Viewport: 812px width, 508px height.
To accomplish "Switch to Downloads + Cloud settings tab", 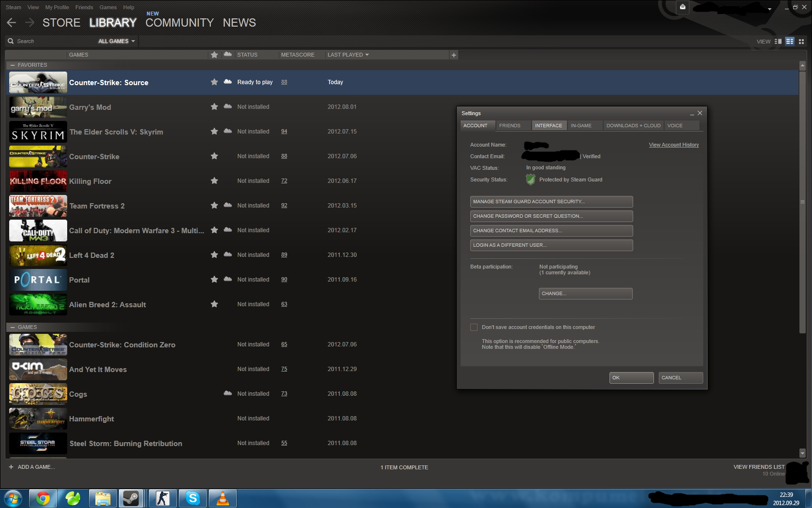I will 634,126.
